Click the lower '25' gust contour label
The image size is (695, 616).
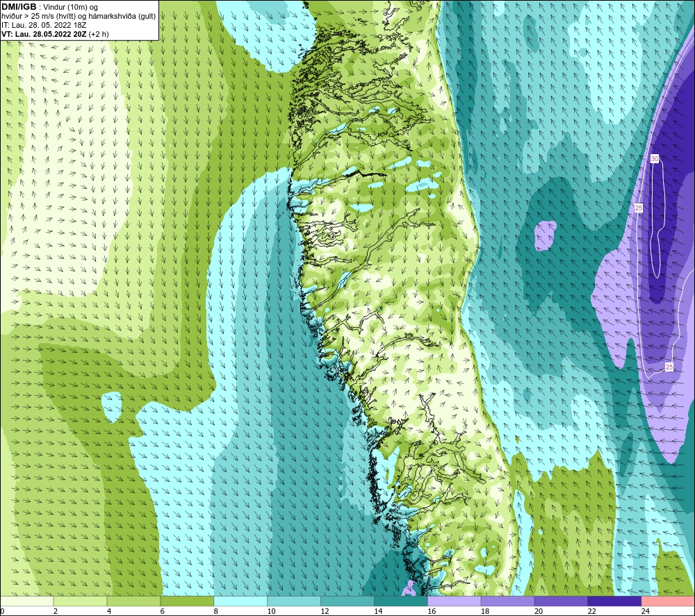point(669,367)
